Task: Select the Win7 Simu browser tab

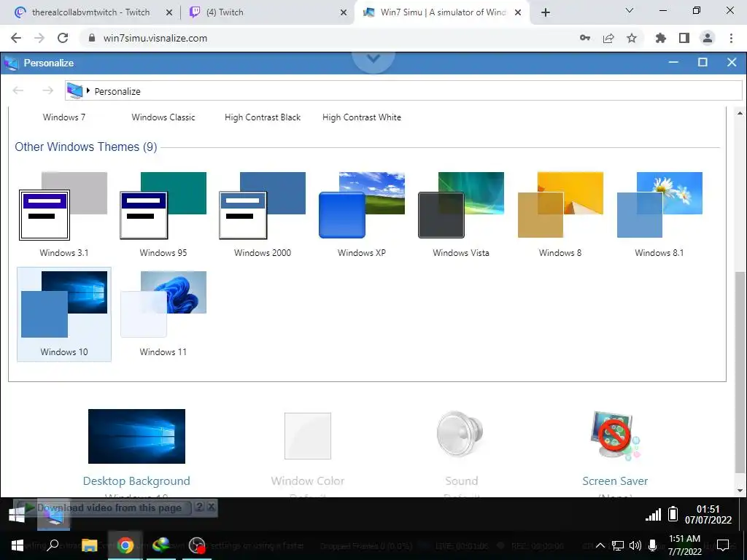Action: point(442,12)
